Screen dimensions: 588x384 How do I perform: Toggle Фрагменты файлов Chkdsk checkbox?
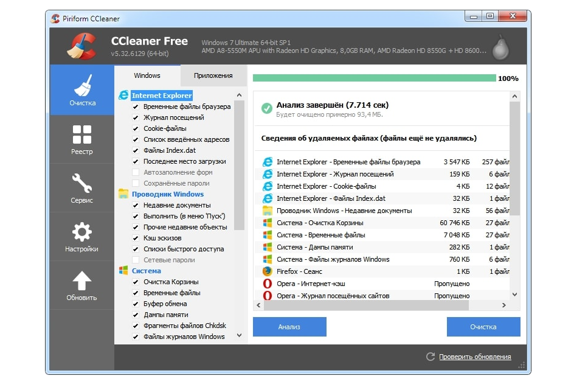click(136, 326)
